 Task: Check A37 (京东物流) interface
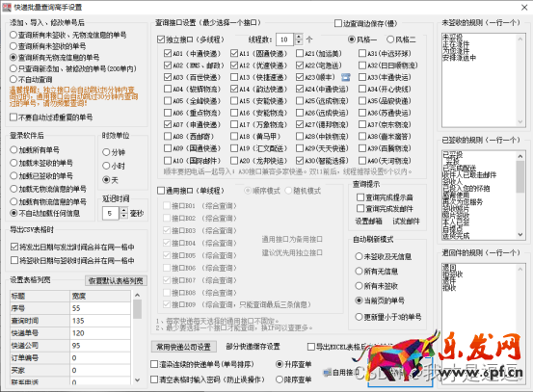(x=385, y=124)
